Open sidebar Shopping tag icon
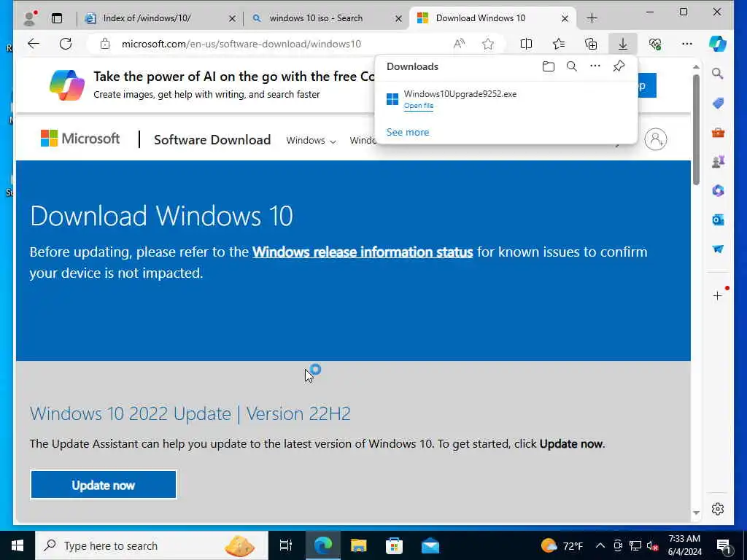 coord(718,103)
